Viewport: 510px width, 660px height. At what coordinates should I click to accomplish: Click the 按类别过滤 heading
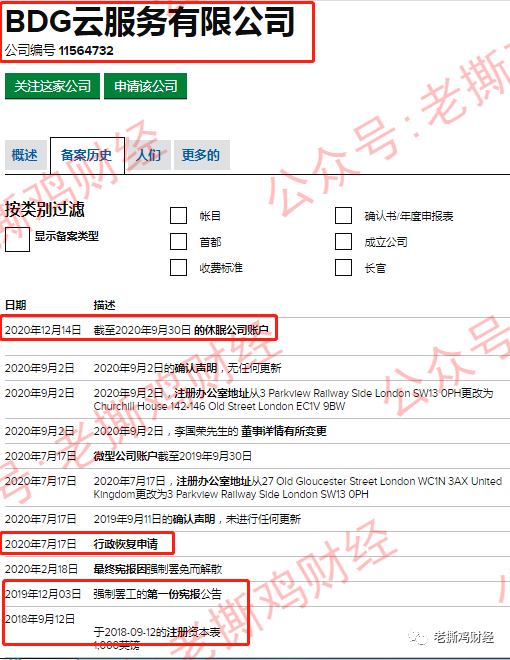45,209
